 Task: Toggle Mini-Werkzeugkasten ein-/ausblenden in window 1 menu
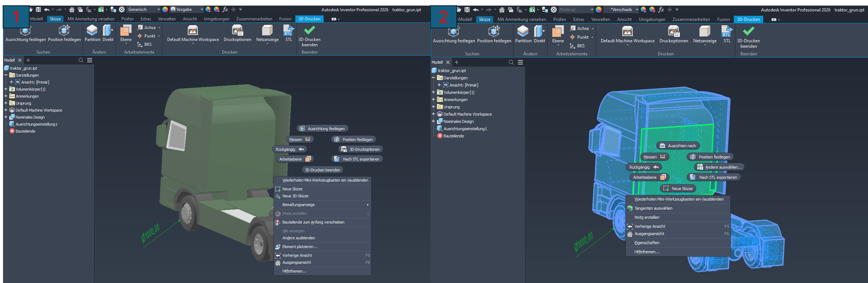pyautogui.click(x=325, y=180)
